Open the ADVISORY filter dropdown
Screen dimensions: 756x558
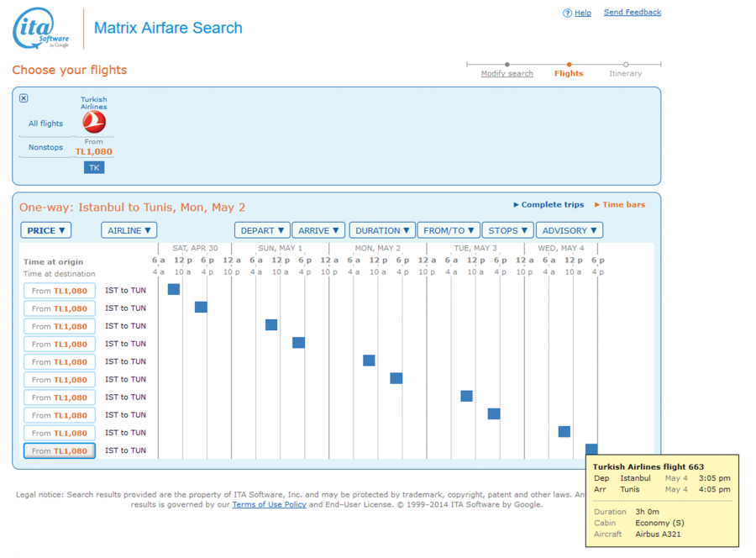pyautogui.click(x=570, y=230)
